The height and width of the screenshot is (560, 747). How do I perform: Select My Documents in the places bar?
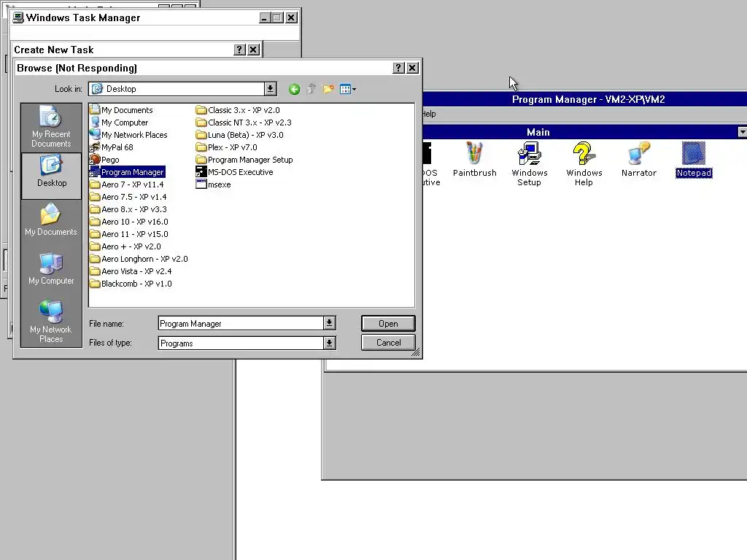point(51,220)
